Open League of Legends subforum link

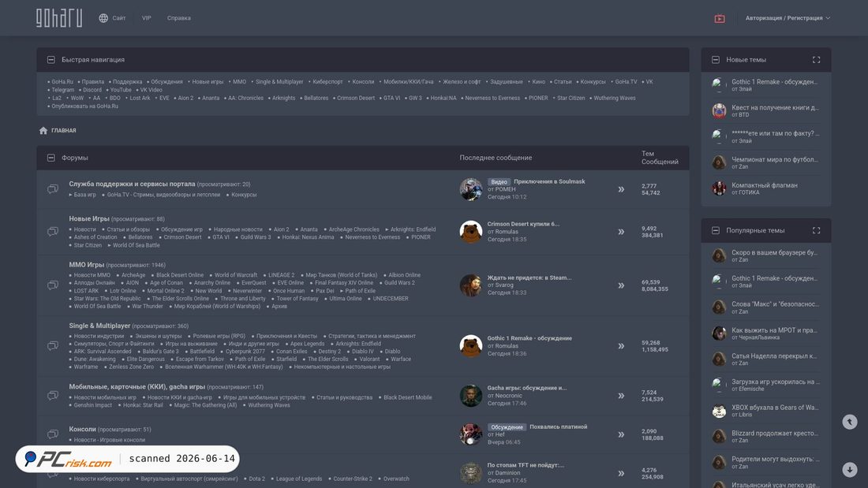click(299, 479)
